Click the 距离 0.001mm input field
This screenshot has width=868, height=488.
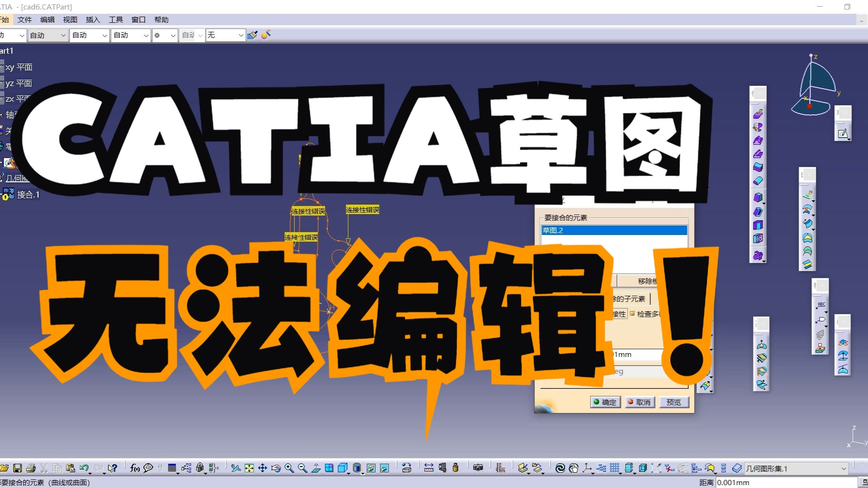(x=787, y=482)
